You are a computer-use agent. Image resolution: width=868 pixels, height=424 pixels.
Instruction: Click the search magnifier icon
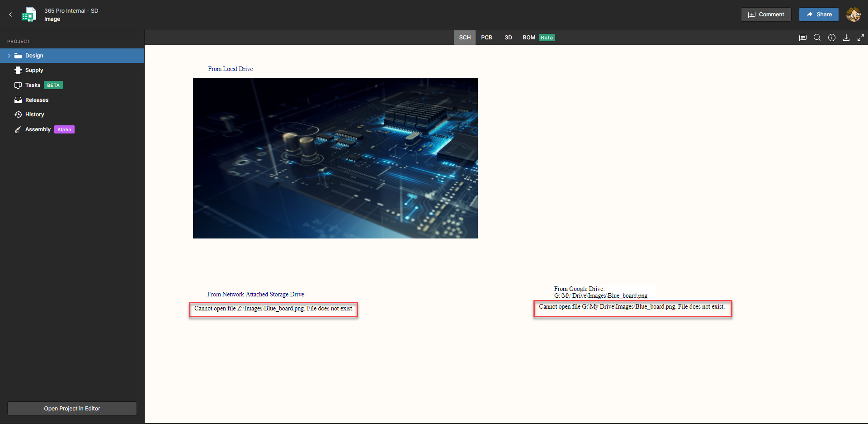(x=817, y=38)
